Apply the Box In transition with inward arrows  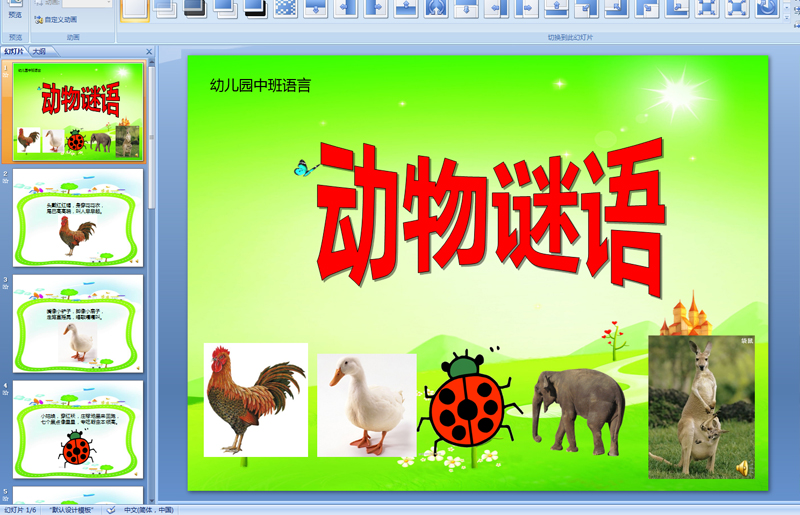coord(707,8)
